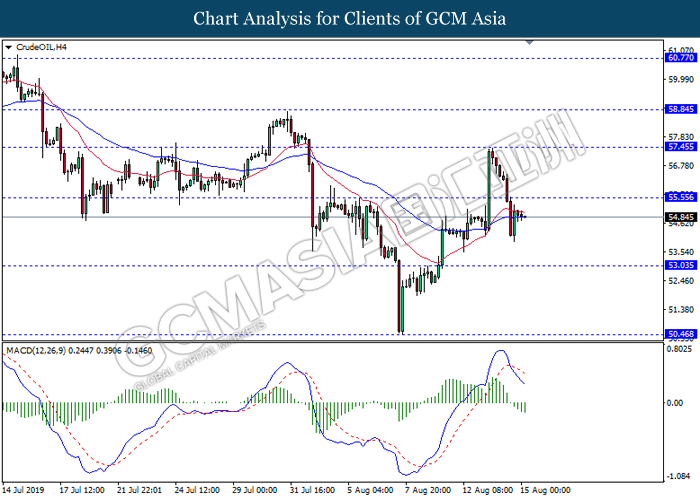The image size is (700, 500).
Task: Click the 14 Jul 2019 date label
Action: pyautogui.click(x=24, y=490)
